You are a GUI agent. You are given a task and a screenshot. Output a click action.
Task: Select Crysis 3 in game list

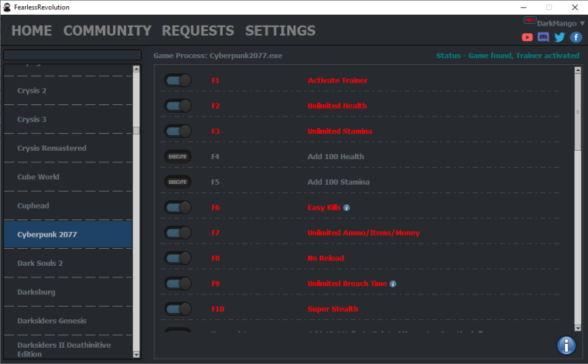(x=68, y=120)
